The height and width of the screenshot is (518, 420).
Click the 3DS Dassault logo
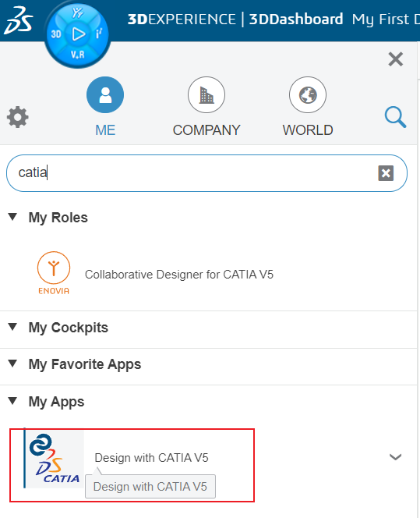18,20
